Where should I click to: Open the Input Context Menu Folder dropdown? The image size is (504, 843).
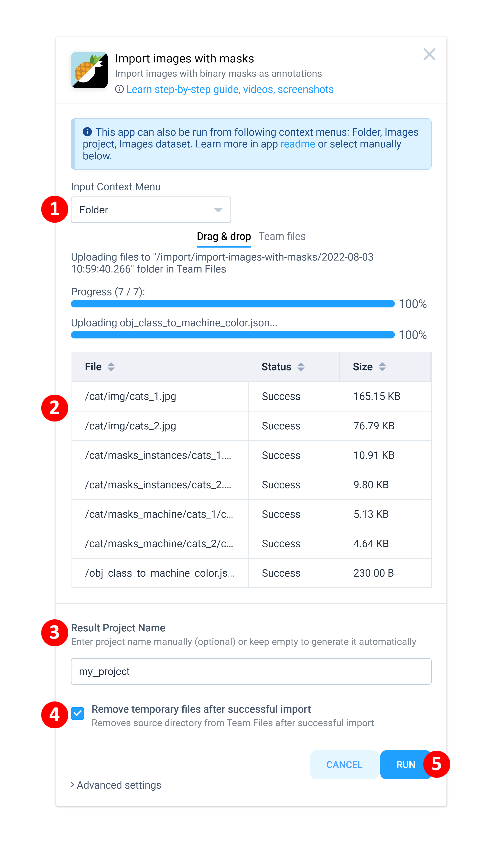(151, 210)
